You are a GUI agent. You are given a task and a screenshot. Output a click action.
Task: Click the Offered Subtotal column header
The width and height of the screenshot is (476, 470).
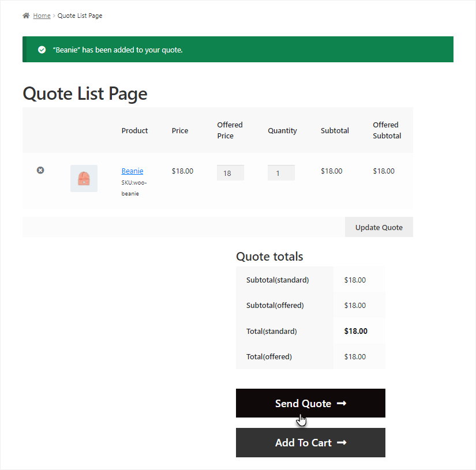pyautogui.click(x=387, y=130)
